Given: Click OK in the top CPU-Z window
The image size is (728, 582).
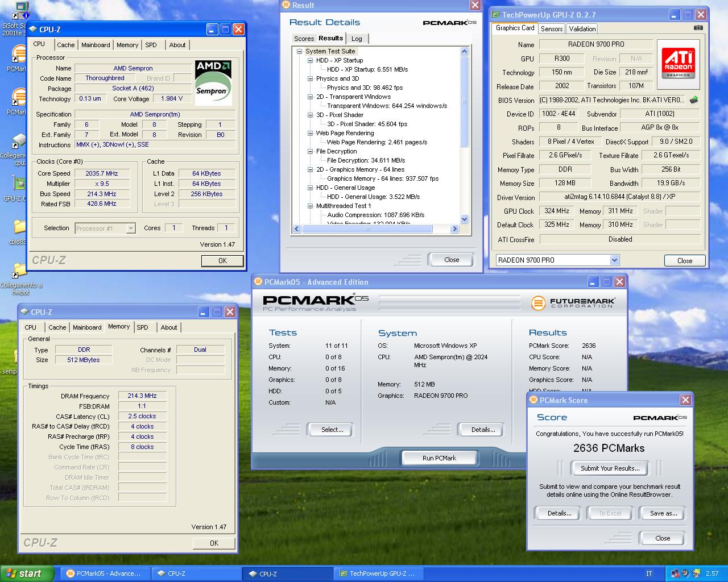Looking at the screenshot, I should 222,261.
